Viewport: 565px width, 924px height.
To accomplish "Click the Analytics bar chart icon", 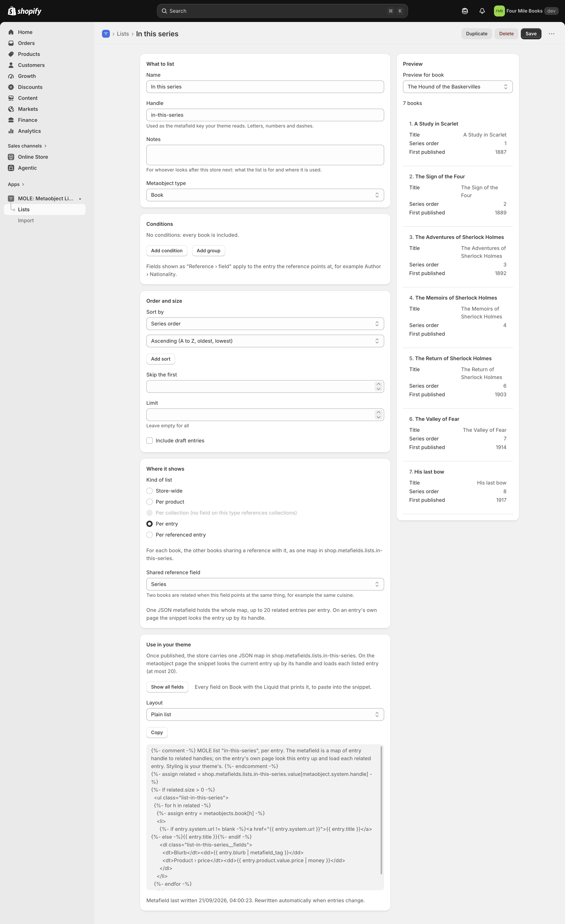I will pyautogui.click(x=11, y=131).
